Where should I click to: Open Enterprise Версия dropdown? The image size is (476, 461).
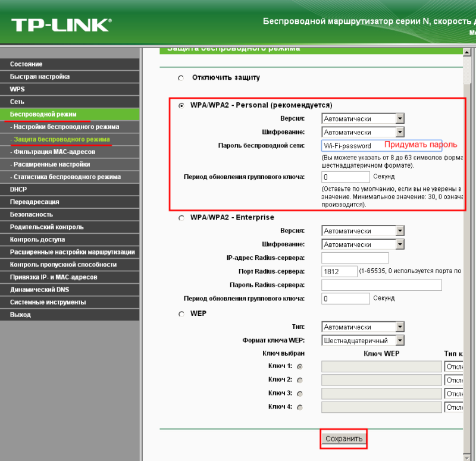coord(363,231)
